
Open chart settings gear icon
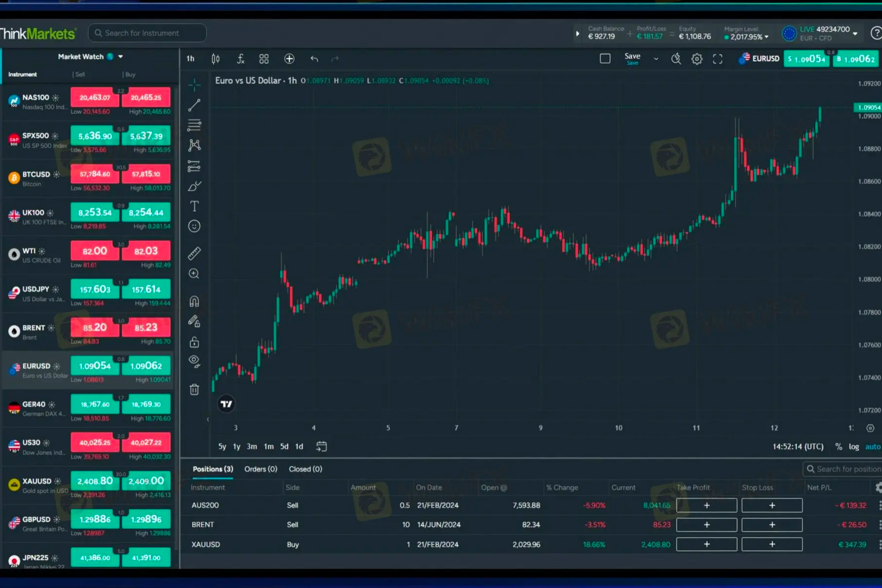(x=697, y=59)
